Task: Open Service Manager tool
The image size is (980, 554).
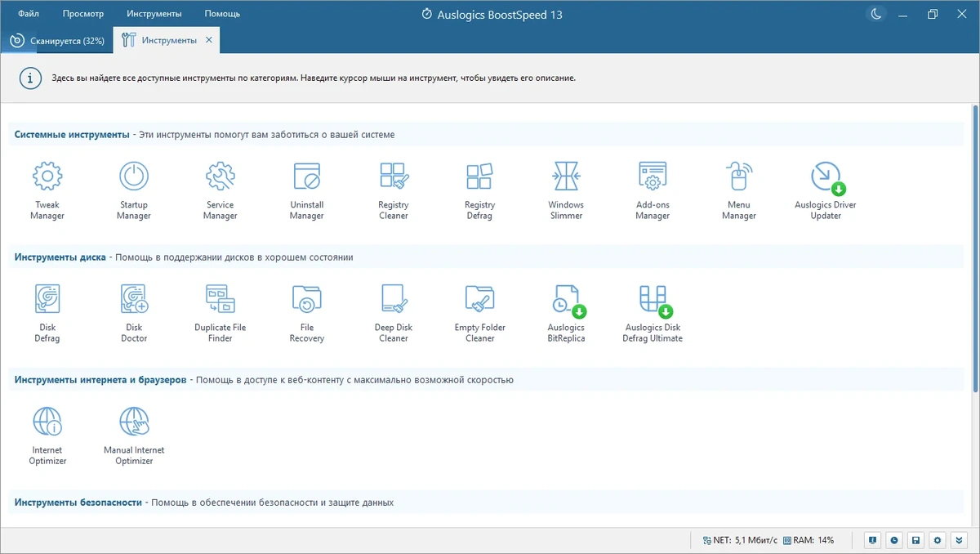Action: coord(220,190)
